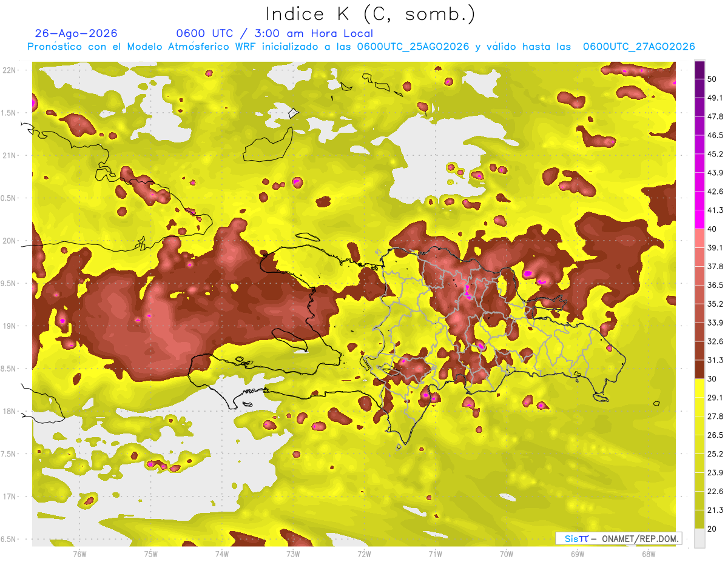Click the "50" color scale label
This screenshot has width=728, height=562.
712,79
